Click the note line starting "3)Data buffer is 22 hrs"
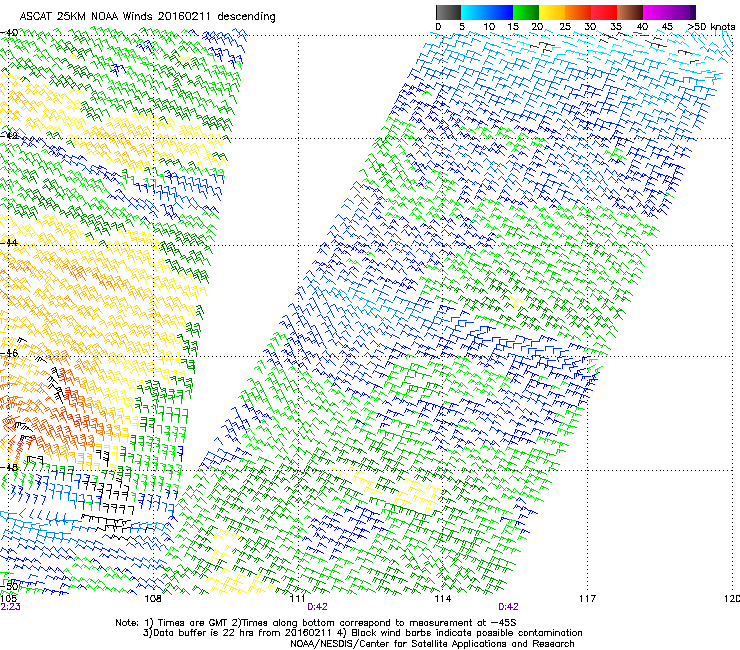This screenshot has height=650, width=740. [362, 633]
